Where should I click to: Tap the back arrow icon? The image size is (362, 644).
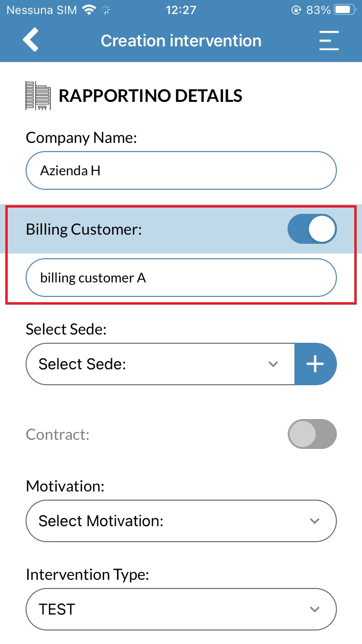coord(30,40)
